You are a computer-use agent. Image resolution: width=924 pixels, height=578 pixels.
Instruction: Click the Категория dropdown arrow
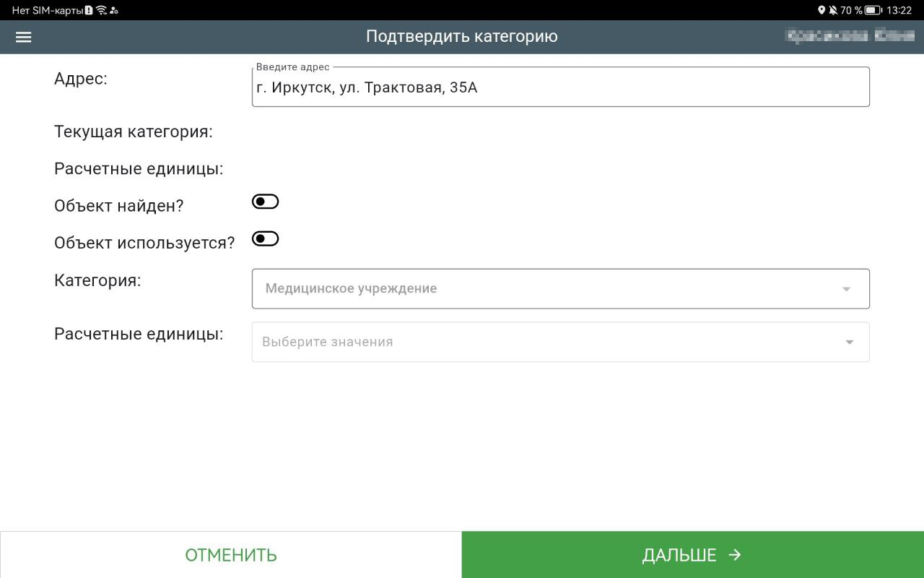[846, 289]
